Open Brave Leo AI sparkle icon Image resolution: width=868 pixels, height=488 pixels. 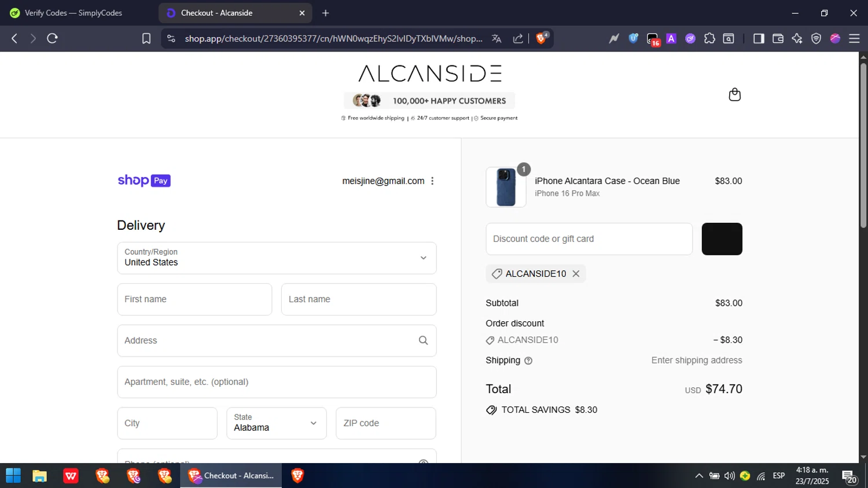(797, 38)
